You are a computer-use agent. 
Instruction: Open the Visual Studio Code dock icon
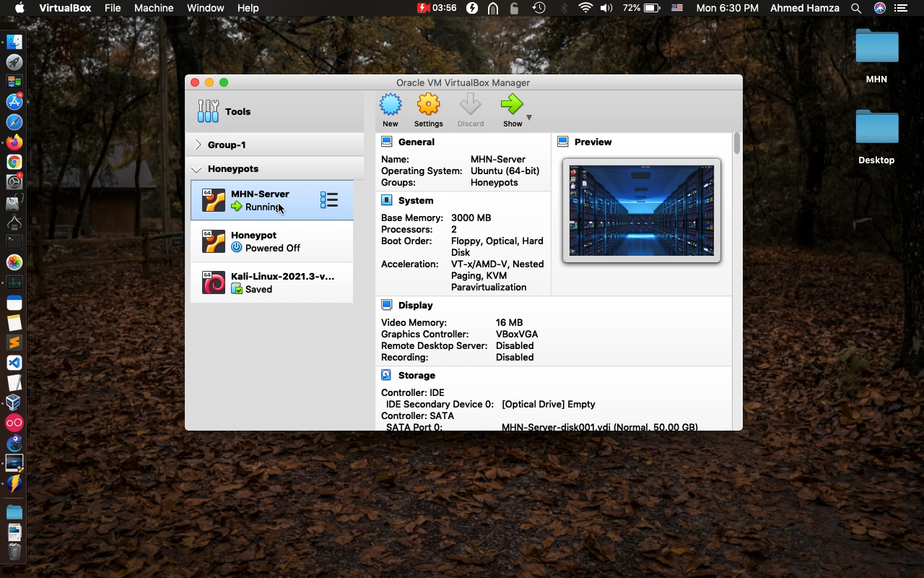click(14, 363)
